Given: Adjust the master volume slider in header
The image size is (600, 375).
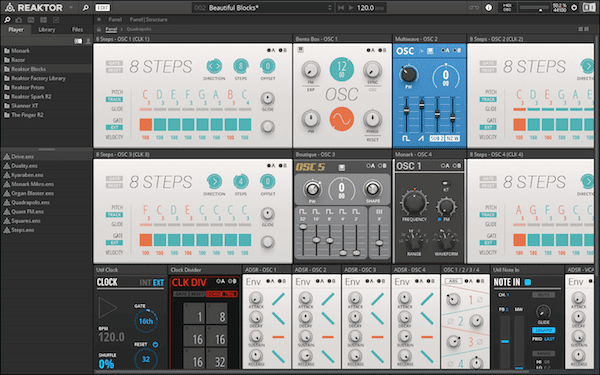Looking at the screenshot, I should (533, 8).
